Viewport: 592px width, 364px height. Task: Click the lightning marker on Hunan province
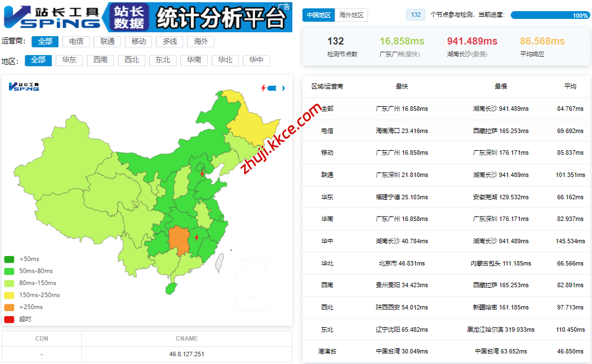click(x=196, y=238)
